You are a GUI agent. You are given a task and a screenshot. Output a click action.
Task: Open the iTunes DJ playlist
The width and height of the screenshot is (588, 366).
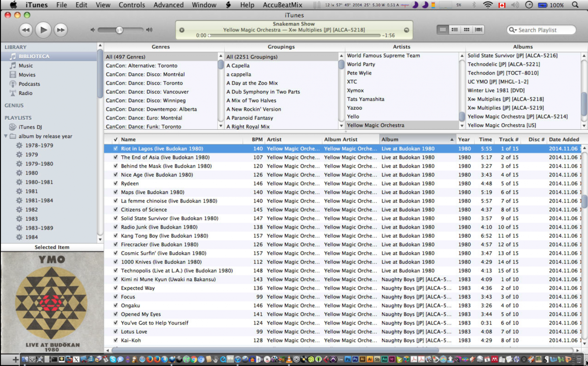[x=30, y=127]
